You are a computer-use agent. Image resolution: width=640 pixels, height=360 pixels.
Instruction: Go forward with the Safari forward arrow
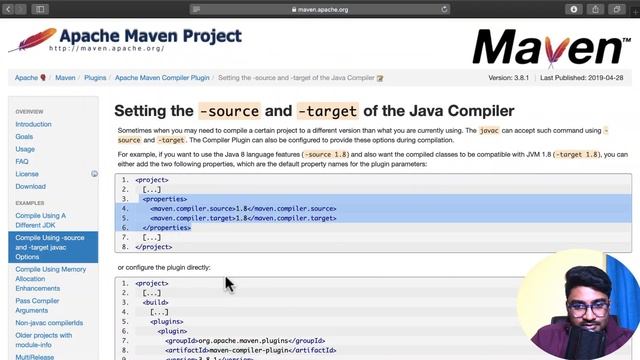coord(20,9)
